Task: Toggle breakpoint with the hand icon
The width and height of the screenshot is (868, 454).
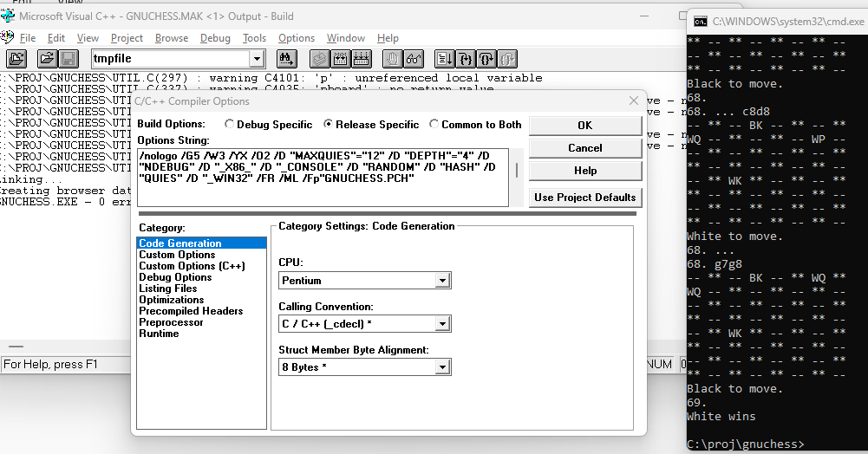Action: pos(393,59)
